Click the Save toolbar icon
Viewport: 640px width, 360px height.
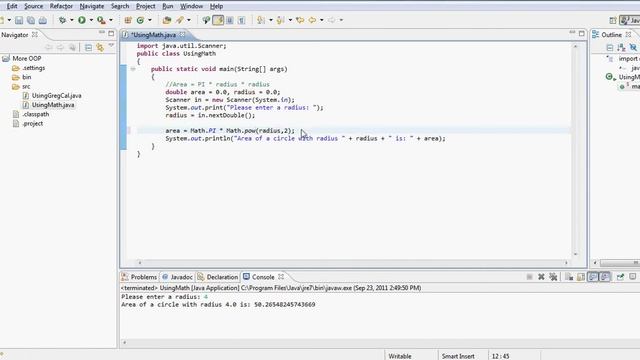[x=19, y=20]
